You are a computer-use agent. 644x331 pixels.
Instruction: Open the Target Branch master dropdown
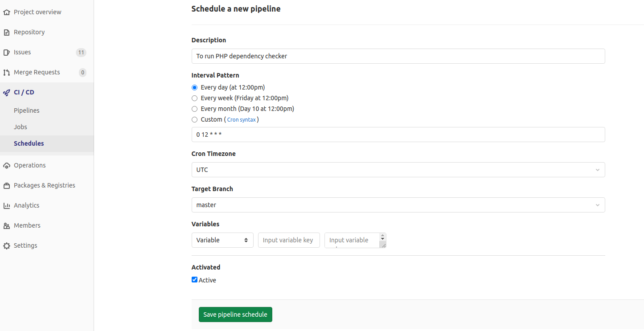tap(398, 205)
